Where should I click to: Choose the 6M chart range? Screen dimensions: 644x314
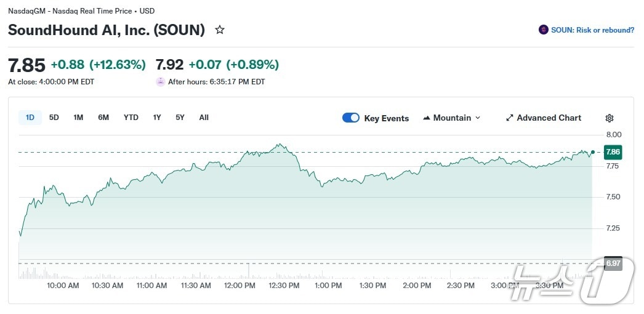pos(103,117)
